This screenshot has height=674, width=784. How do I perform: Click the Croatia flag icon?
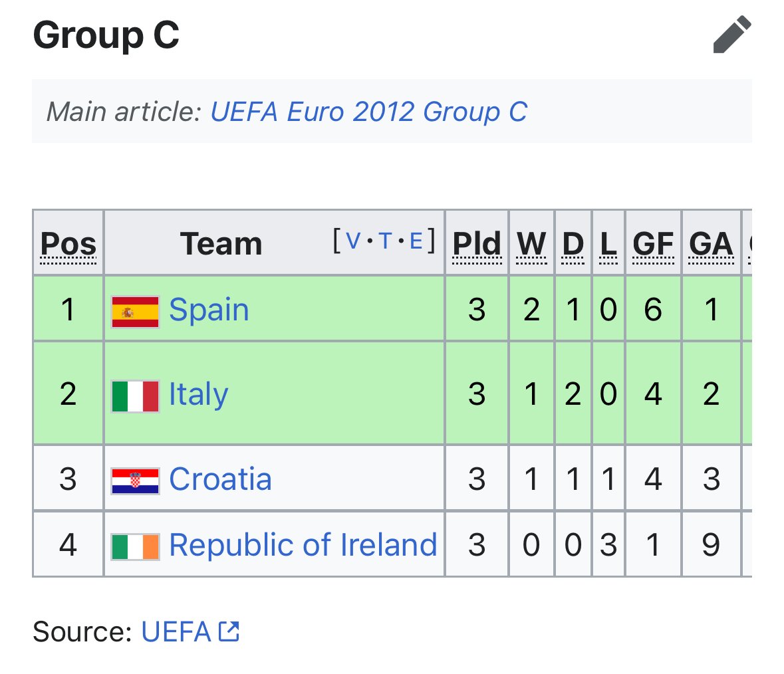pos(136,481)
